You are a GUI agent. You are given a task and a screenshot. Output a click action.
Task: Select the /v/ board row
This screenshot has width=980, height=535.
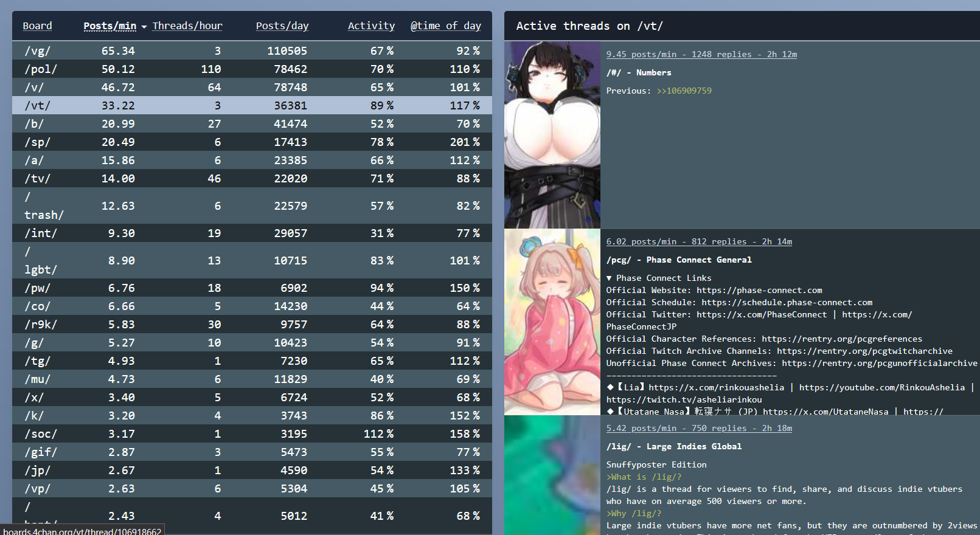[x=252, y=87]
